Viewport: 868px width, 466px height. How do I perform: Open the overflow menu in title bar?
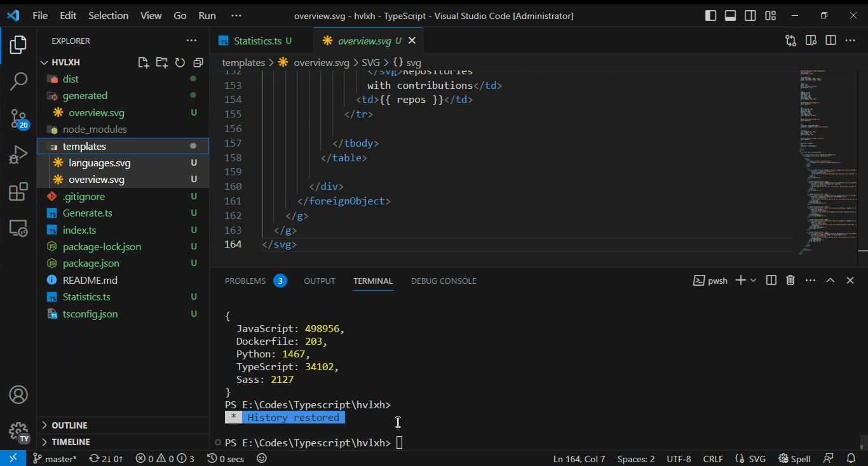(236, 16)
